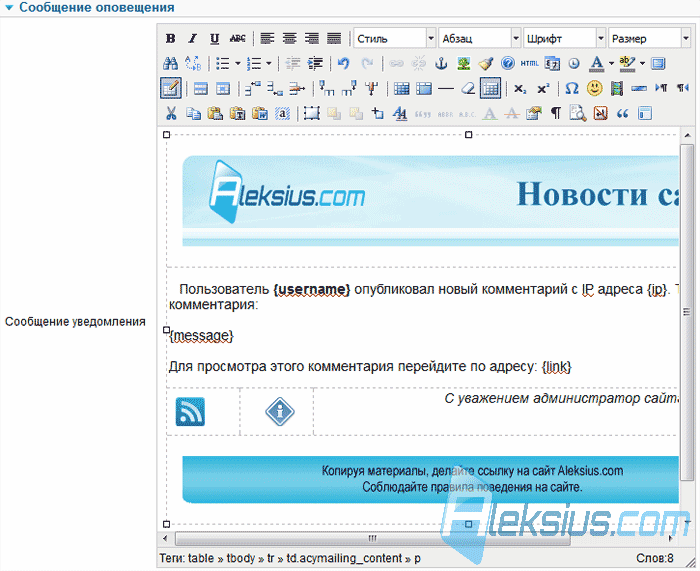700x571 pixels.
Task: Cut selection with scissors icon
Action: pyautogui.click(x=171, y=113)
